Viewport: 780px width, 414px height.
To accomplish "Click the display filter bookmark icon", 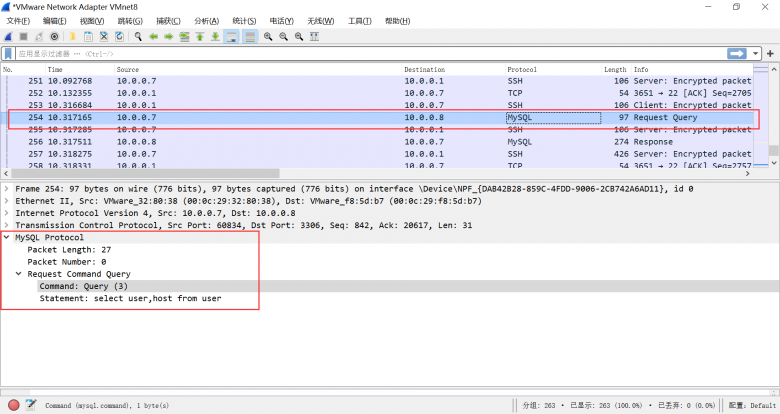I will (8, 54).
